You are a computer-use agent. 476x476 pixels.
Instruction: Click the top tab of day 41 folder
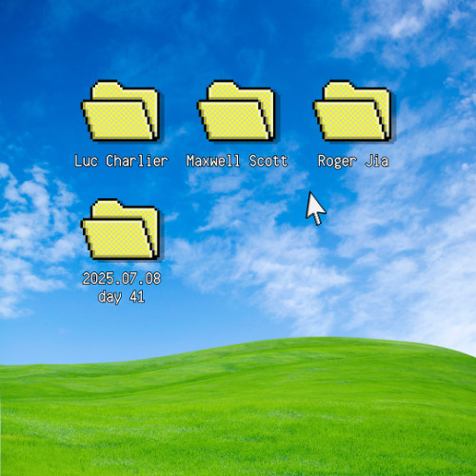(x=107, y=206)
